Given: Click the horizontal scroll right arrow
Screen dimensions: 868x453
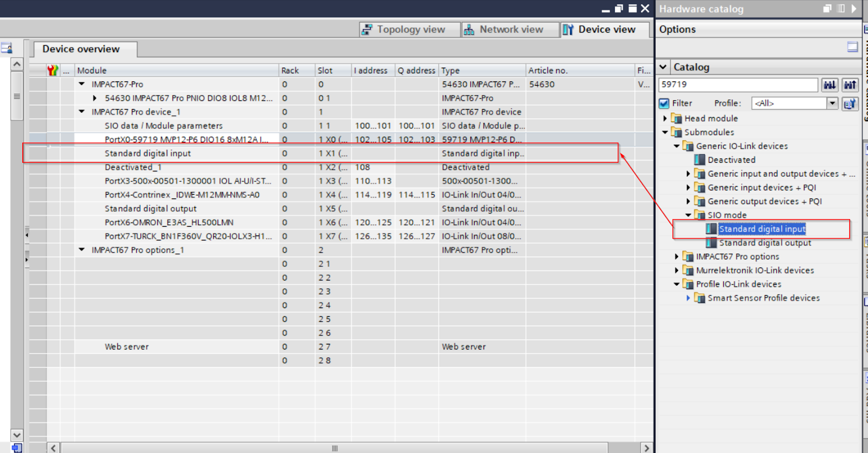Looking at the screenshot, I should pyautogui.click(x=646, y=448).
